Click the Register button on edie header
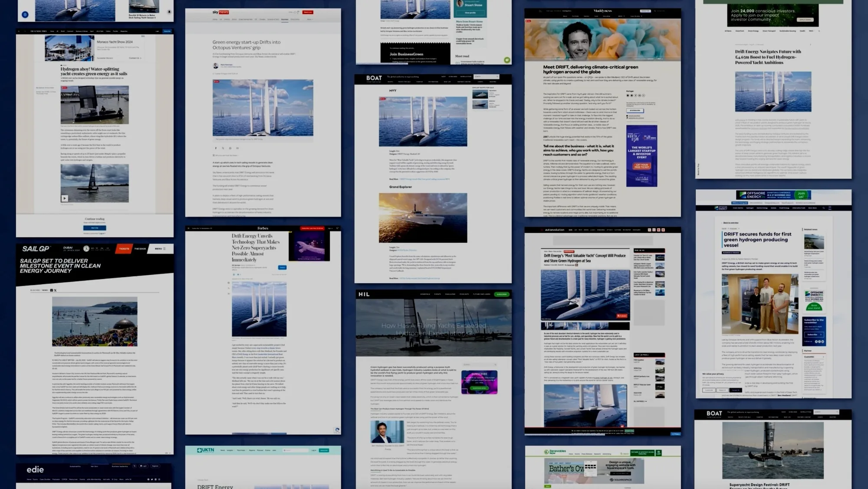The width and height of the screenshot is (868, 489). pos(155,466)
